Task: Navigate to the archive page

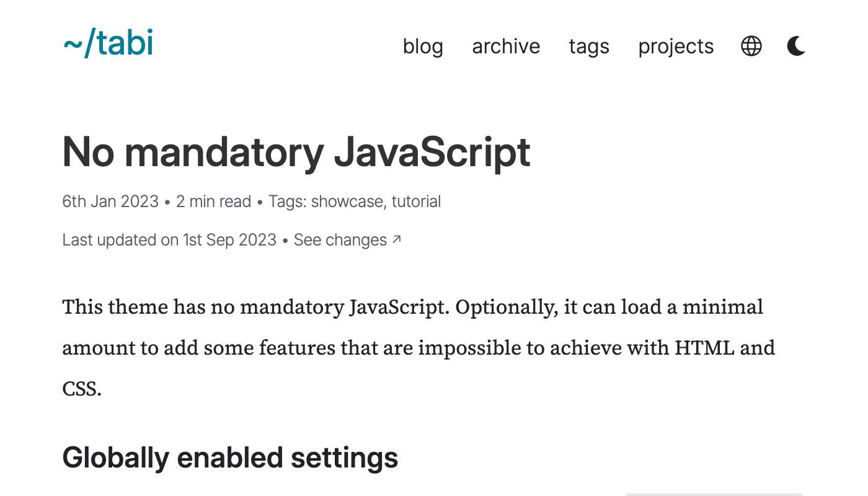Action: coord(506,46)
